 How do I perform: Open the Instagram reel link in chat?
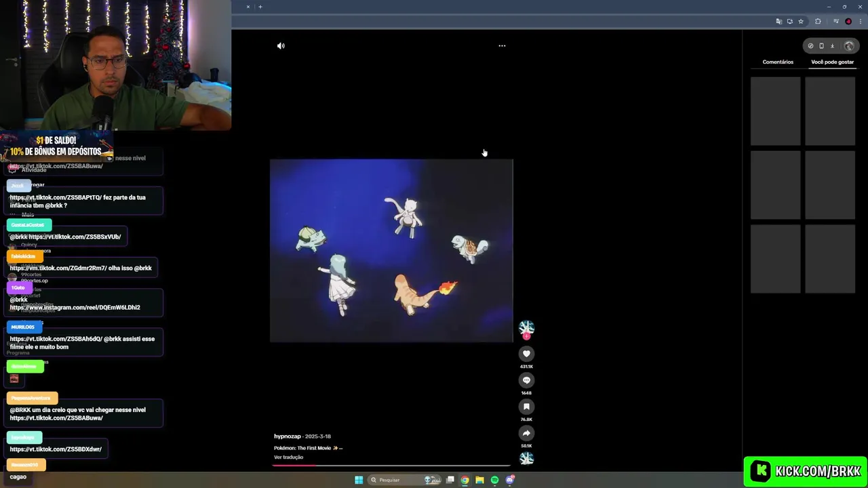[x=75, y=307]
